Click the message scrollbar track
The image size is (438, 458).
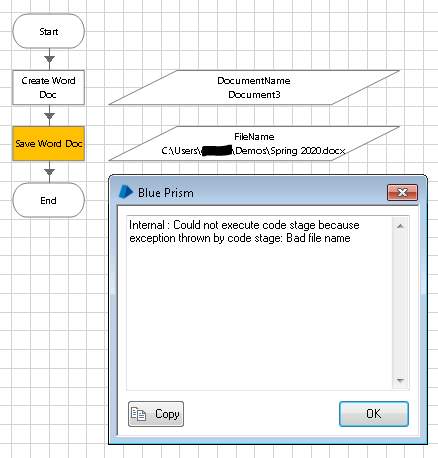400,303
